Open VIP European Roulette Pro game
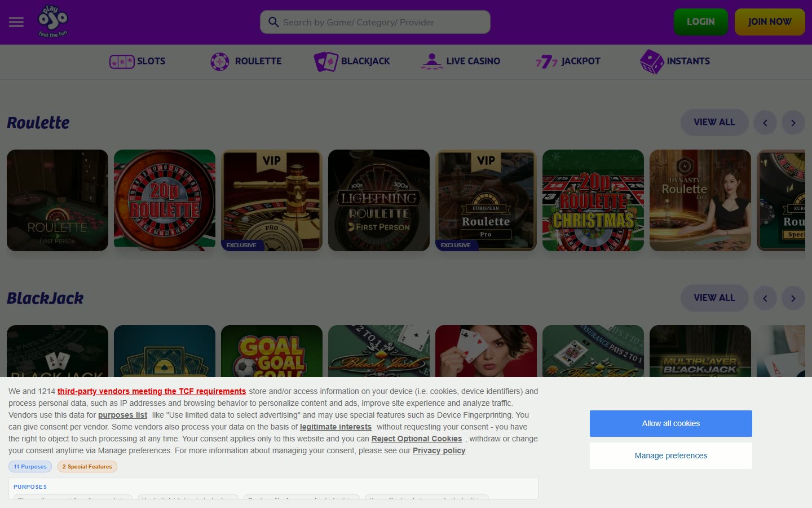 pyautogui.click(x=486, y=200)
